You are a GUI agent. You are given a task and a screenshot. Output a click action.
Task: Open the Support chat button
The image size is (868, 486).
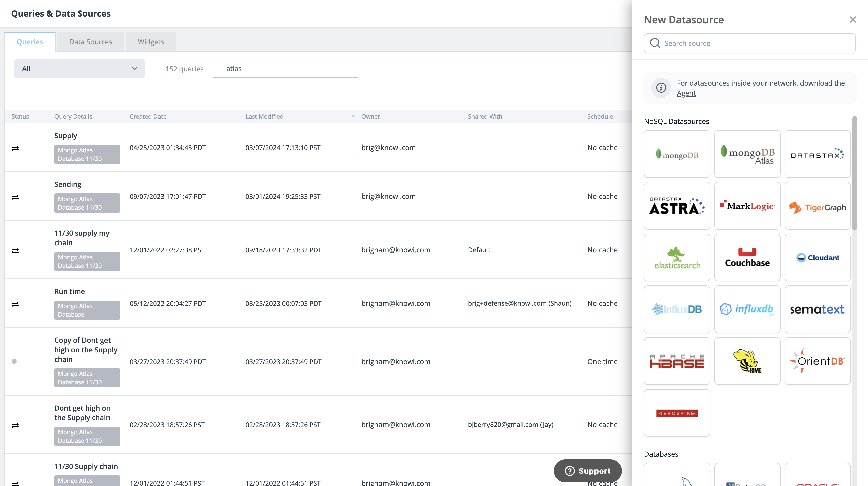588,471
